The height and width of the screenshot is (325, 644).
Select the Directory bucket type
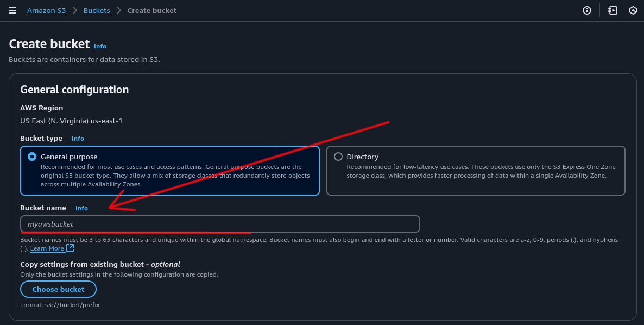click(x=338, y=157)
